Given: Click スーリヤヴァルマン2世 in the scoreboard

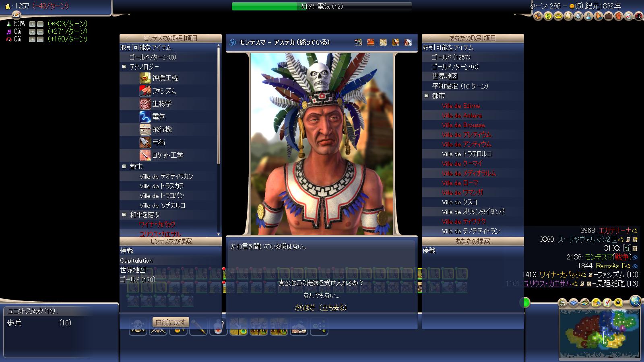Looking at the screenshot, I should [x=587, y=239].
